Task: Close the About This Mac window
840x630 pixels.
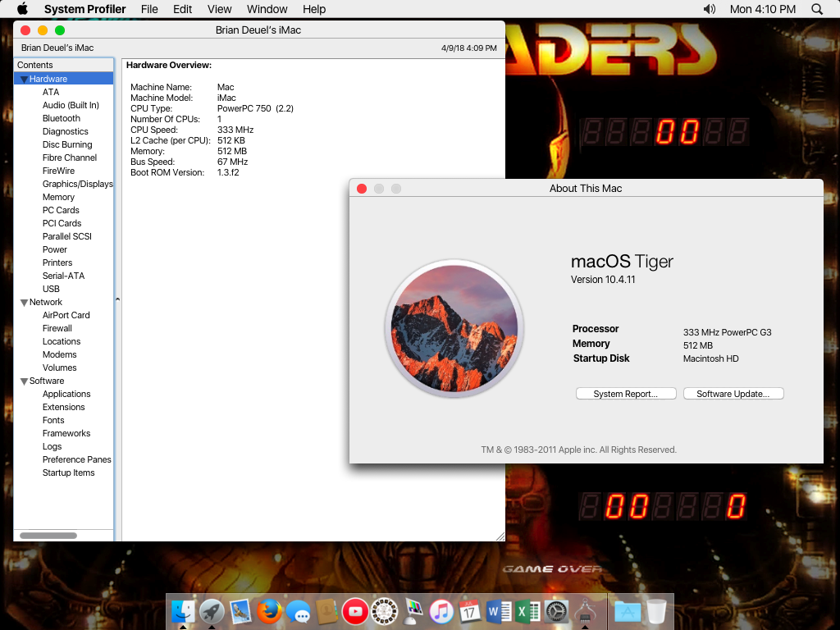Action: click(362, 189)
